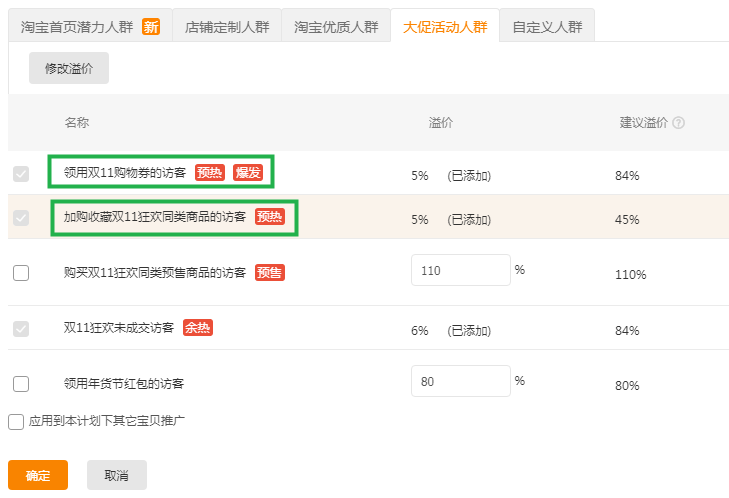This screenshot has height=498, width=729.
Task: Click the suggested premium 110% value
Action: point(630,275)
